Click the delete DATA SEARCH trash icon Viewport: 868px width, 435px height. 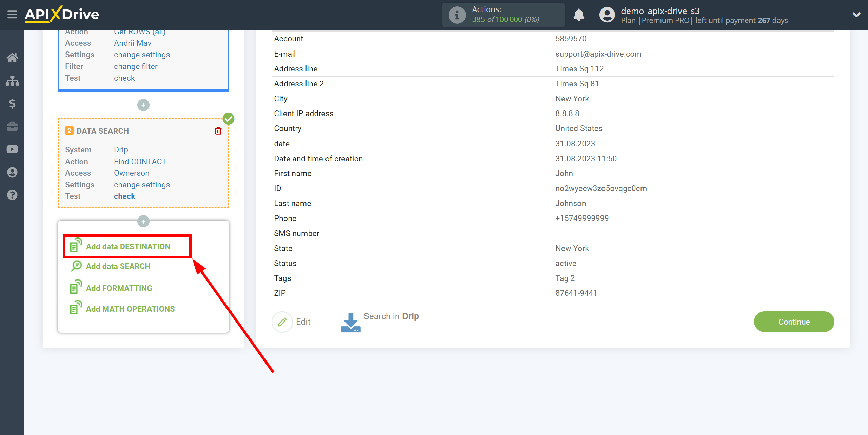tap(218, 131)
